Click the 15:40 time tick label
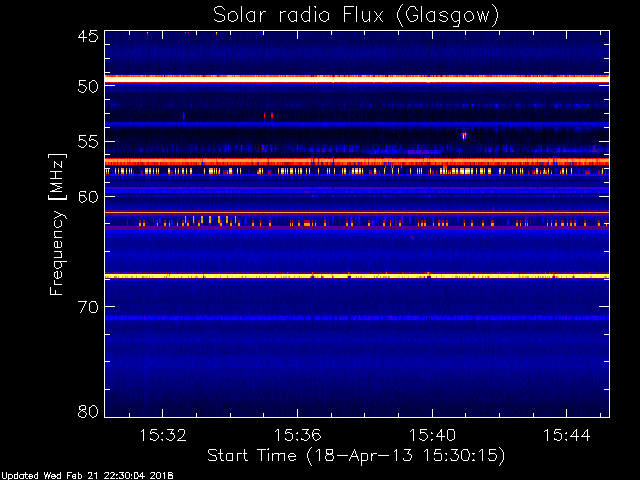Image resolution: width=640 pixels, height=480 pixels. pyautogui.click(x=432, y=436)
